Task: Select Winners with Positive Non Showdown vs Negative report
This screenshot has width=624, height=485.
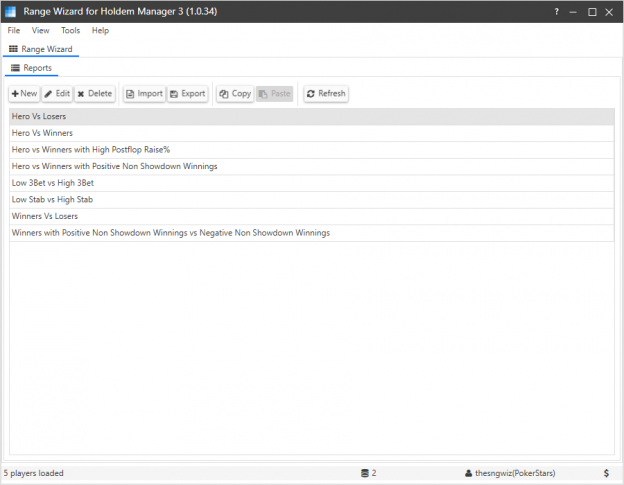Action: click(x=312, y=233)
